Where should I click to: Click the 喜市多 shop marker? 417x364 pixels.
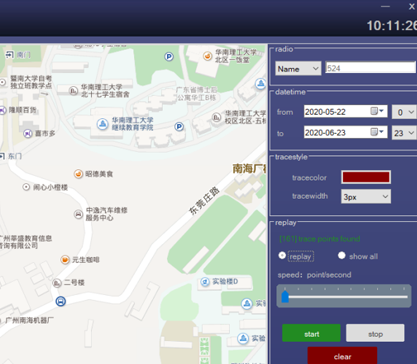(x=27, y=134)
